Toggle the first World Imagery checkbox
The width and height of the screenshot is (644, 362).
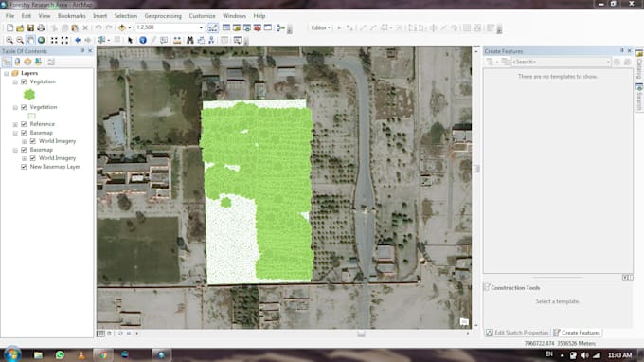(x=33, y=141)
